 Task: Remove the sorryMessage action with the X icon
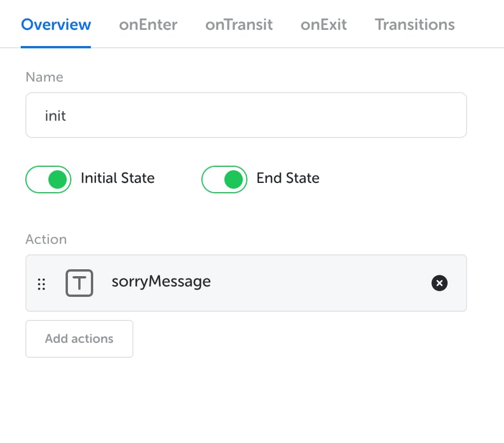click(439, 283)
